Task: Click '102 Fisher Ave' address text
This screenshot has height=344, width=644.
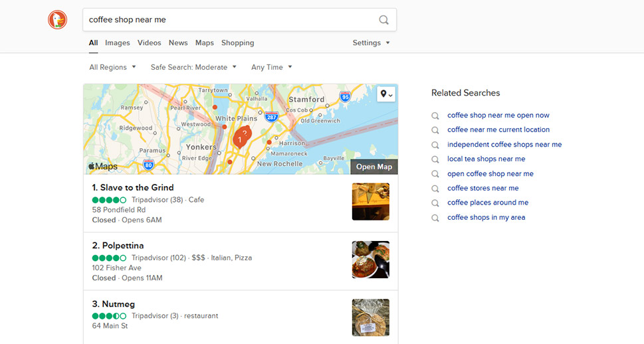Action: [x=117, y=268]
